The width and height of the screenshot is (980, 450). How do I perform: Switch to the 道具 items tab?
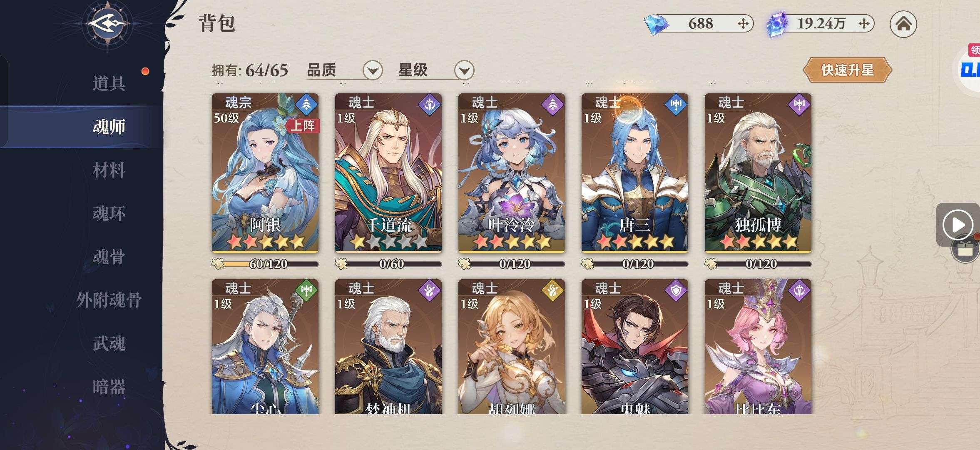109,83
